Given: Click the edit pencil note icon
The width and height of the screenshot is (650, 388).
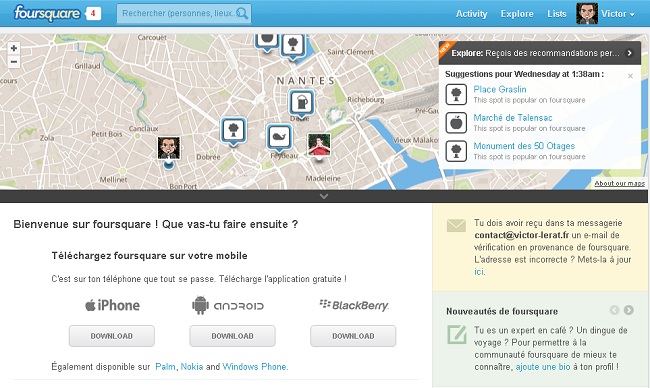Looking at the screenshot, I should tap(456, 335).
